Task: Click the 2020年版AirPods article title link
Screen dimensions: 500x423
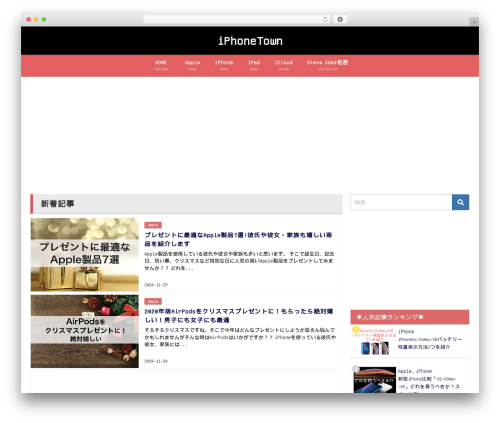Action: click(239, 316)
